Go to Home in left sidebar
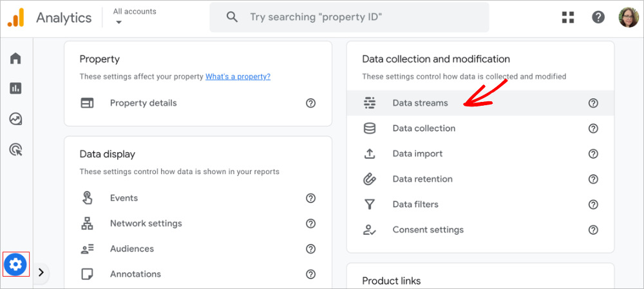This screenshot has height=289, width=644. 15,58
